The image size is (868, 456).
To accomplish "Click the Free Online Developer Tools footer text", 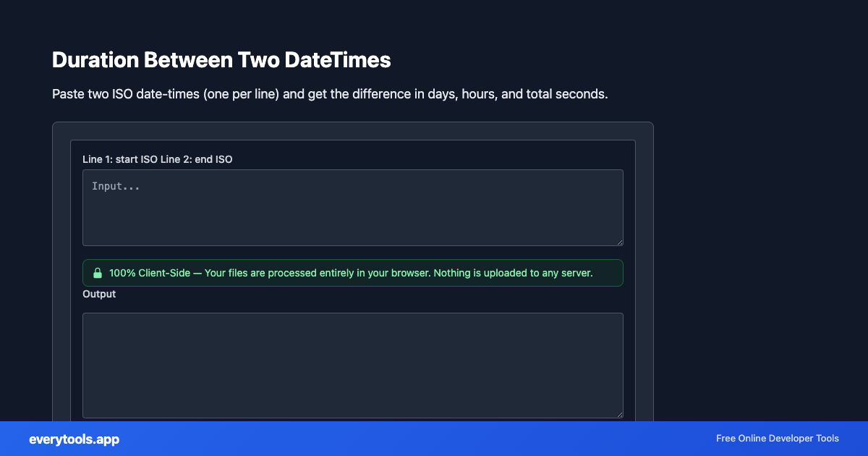I will click(778, 439).
